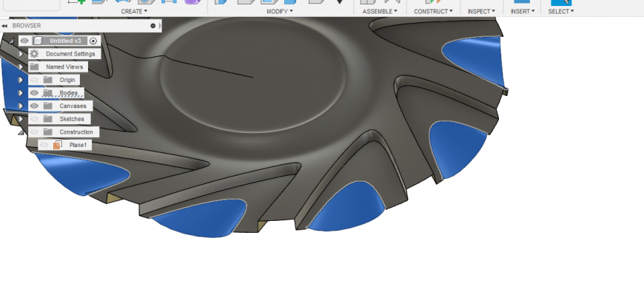Select the Bodies label
644x286 pixels.
(68, 93)
